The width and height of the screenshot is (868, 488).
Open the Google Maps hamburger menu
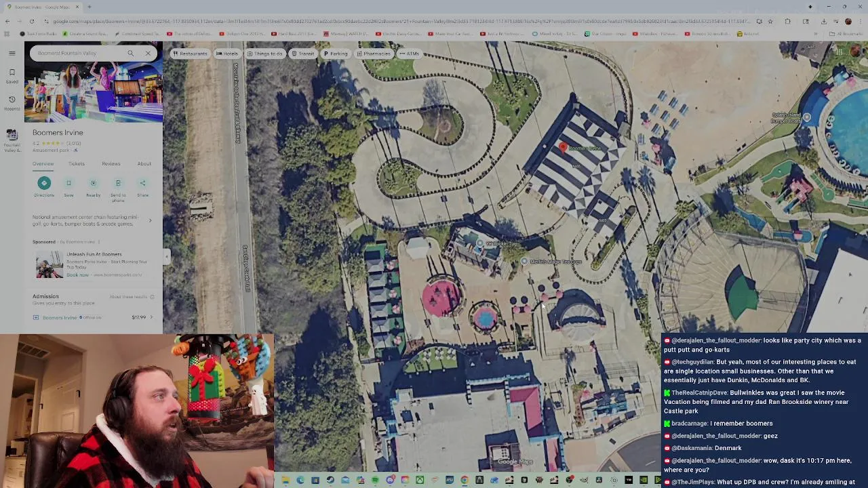[12, 53]
